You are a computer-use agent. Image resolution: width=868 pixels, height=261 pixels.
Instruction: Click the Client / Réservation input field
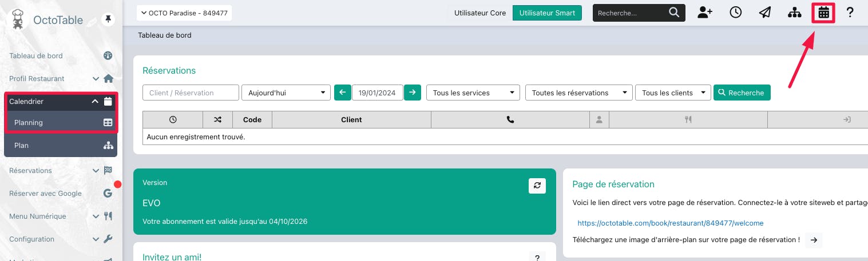coord(191,93)
